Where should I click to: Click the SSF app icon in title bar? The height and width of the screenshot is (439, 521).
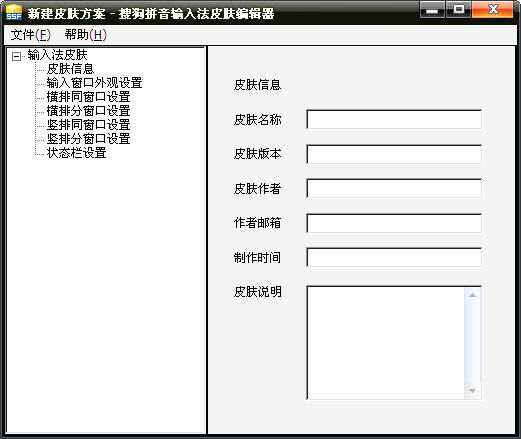pos(14,12)
